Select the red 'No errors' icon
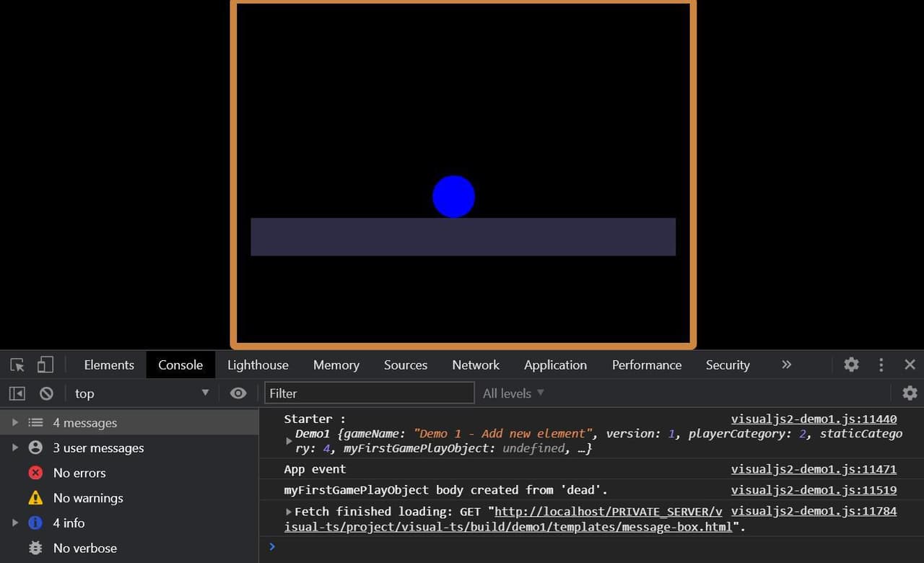 [x=35, y=473]
